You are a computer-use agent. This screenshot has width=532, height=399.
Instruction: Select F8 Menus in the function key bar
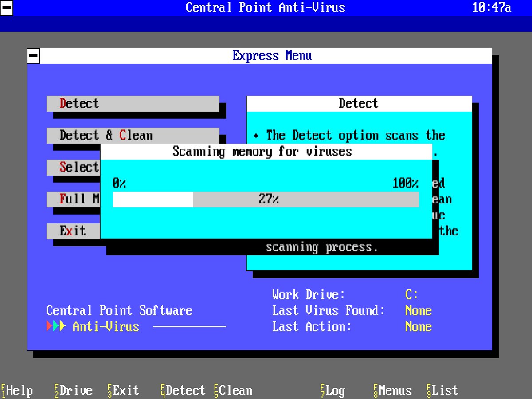[x=393, y=391]
